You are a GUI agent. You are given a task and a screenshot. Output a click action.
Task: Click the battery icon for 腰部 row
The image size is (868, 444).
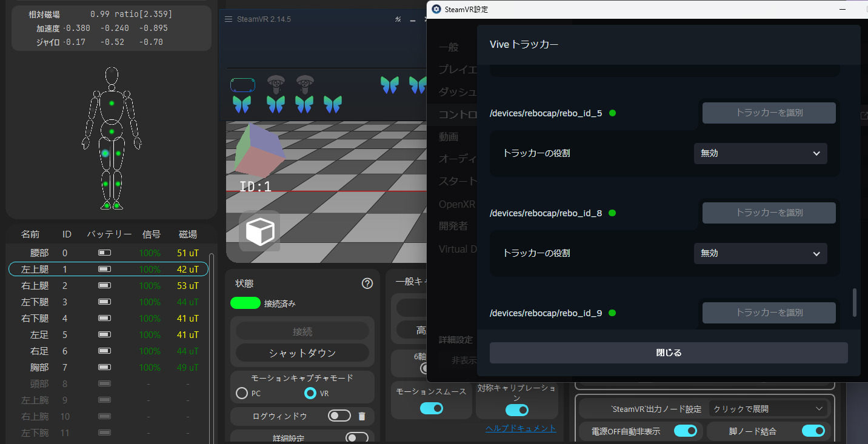[105, 253]
